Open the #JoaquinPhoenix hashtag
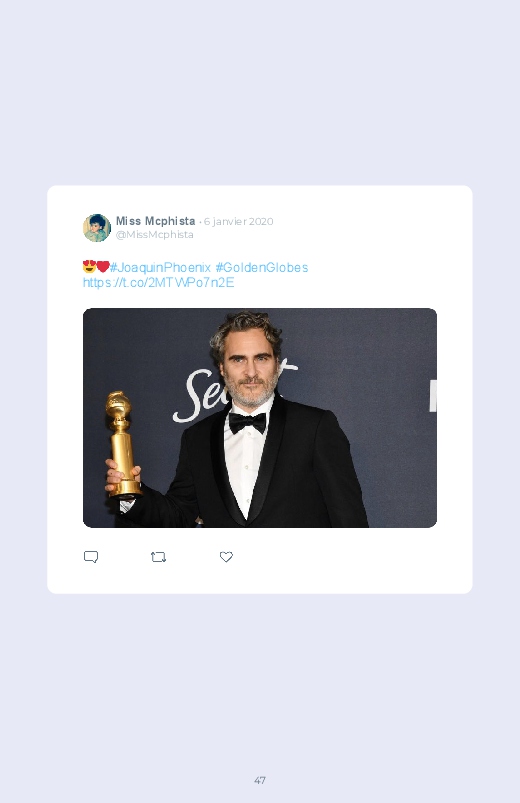The image size is (520, 803). (x=160, y=267)
